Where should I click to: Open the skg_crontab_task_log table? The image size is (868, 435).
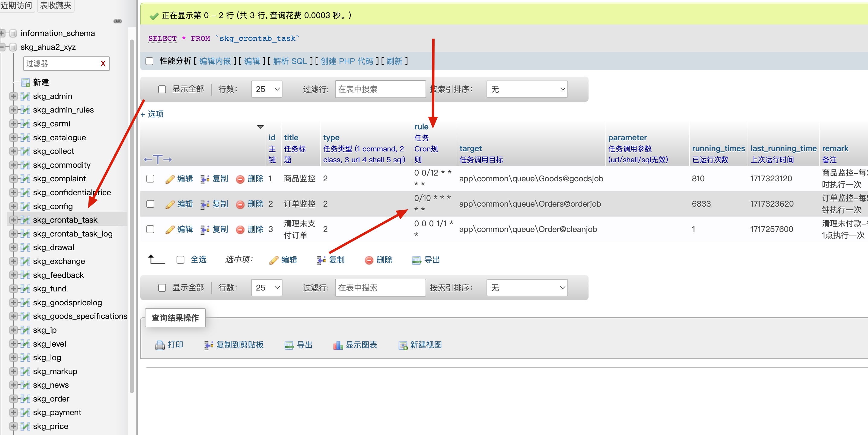[x=73, y=234]
